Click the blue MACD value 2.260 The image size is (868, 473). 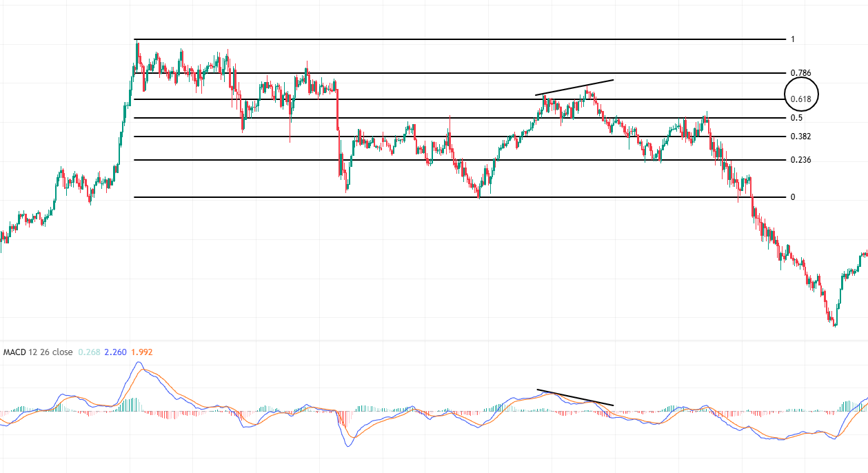(x=114, y=352)
